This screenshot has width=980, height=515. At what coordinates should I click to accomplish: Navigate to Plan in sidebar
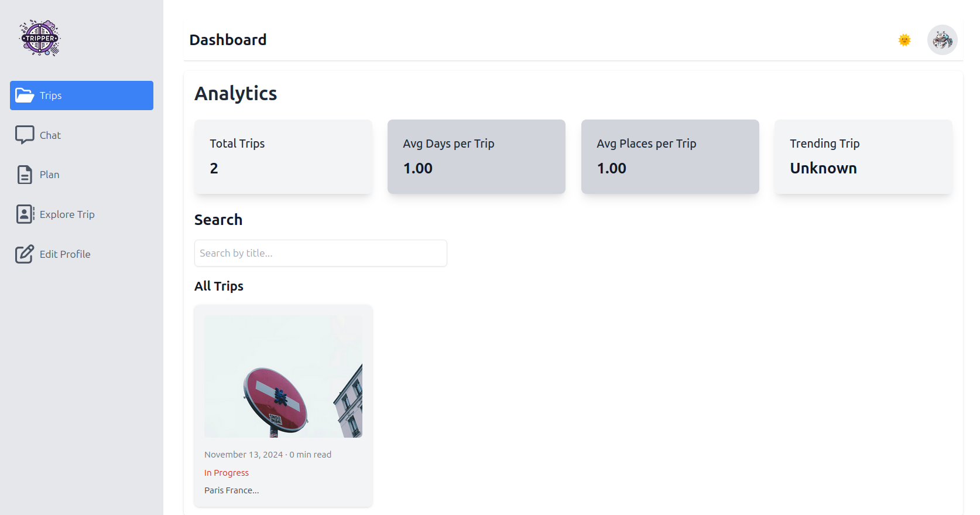(x=50, y=175)
